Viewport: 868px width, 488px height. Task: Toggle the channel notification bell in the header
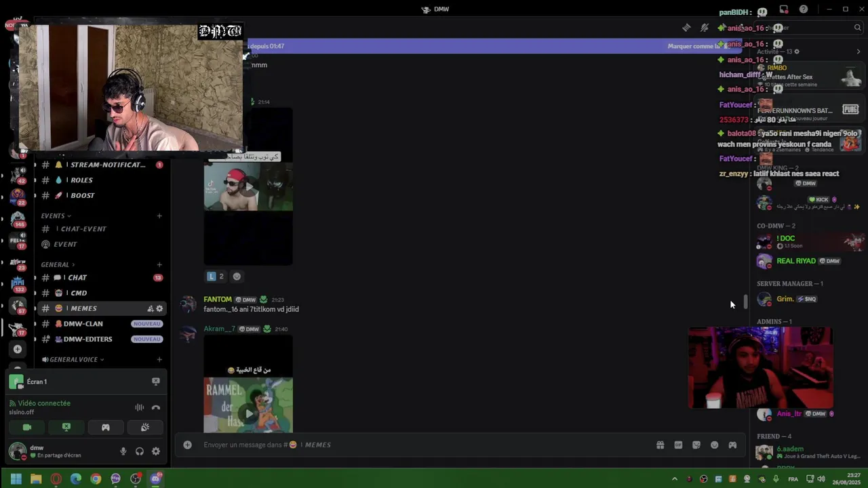click(705, 28)
